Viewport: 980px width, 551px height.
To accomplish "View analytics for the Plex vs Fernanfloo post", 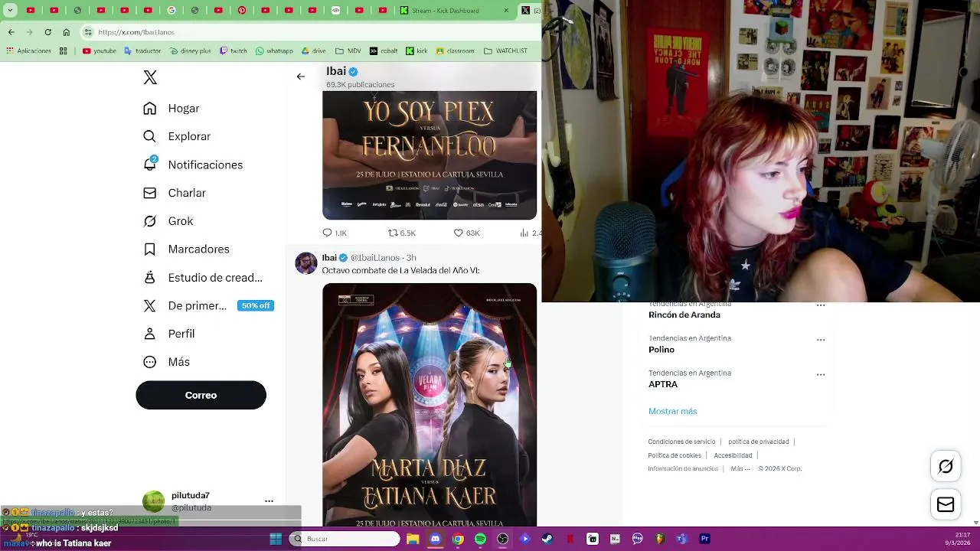I will 530,233.
